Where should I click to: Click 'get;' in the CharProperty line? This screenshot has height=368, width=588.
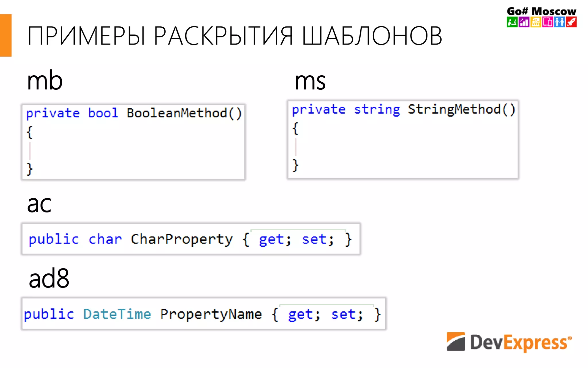point(275,240)
